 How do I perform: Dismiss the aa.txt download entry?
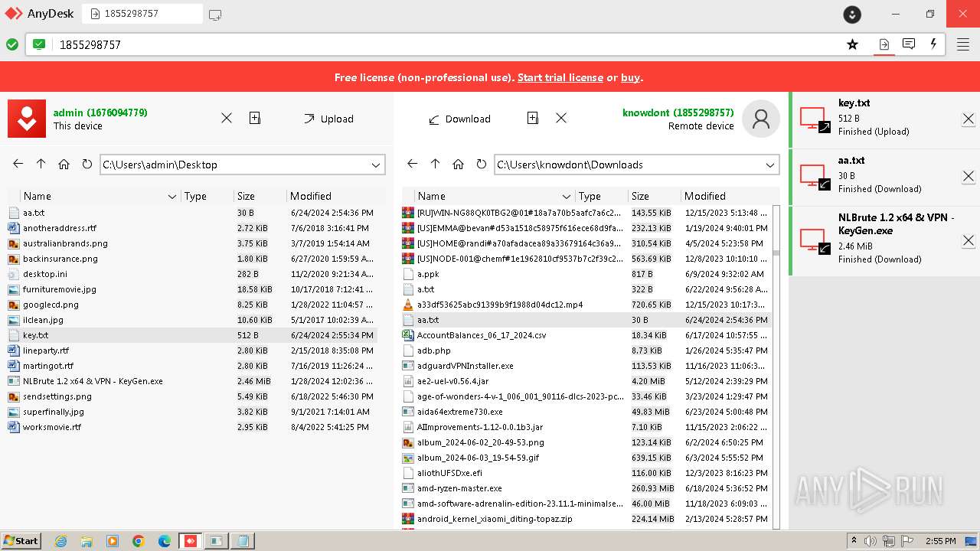pos(969,176)
